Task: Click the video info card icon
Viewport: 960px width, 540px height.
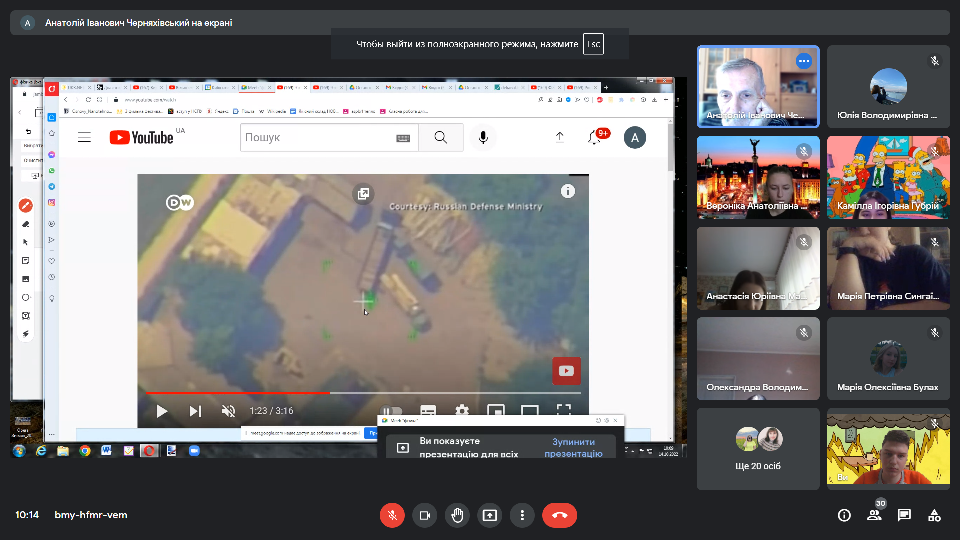Action: tap(568, 192)
